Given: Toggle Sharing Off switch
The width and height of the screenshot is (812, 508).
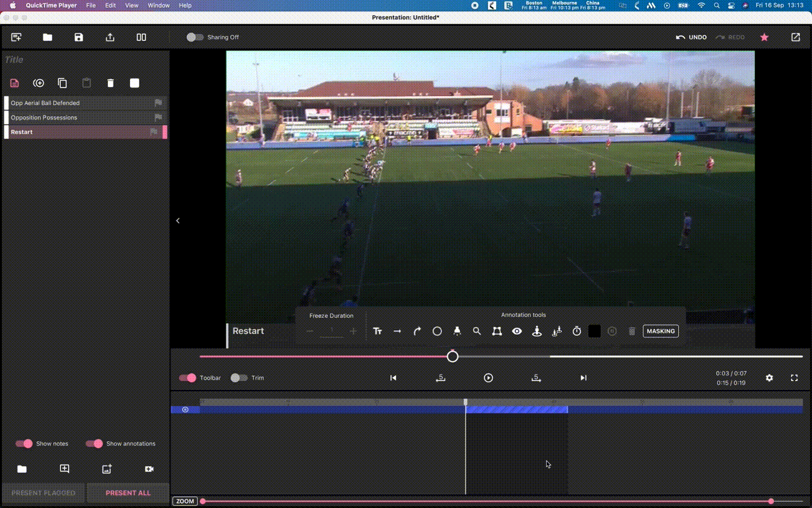Looking at the screenshot, I should [195, 37].
